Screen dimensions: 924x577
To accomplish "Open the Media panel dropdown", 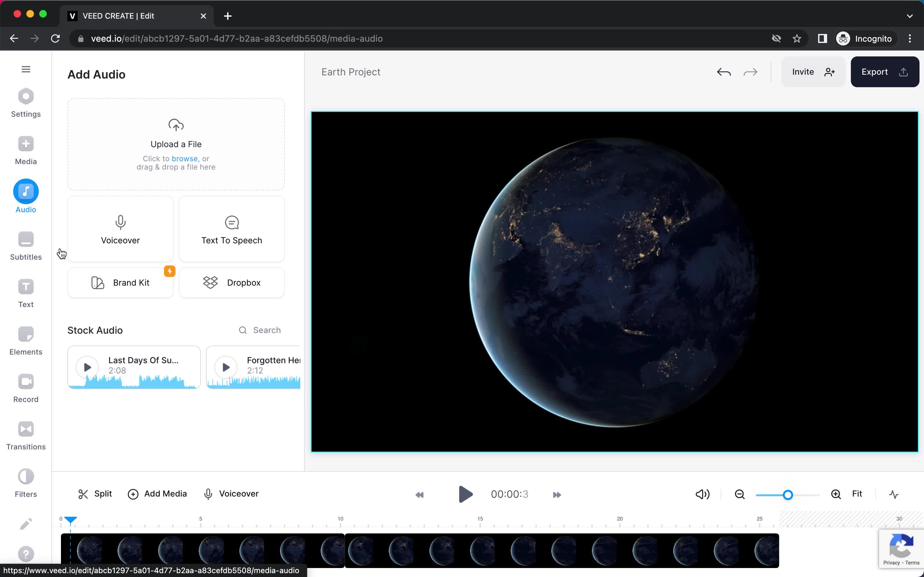I will (25, 150).
